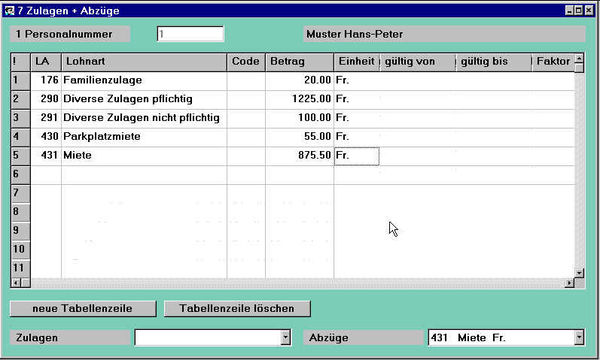Minimize the Zulagen + Abzüge window
The width and height of the screenshot is (600, 360).
pos(569,10)
